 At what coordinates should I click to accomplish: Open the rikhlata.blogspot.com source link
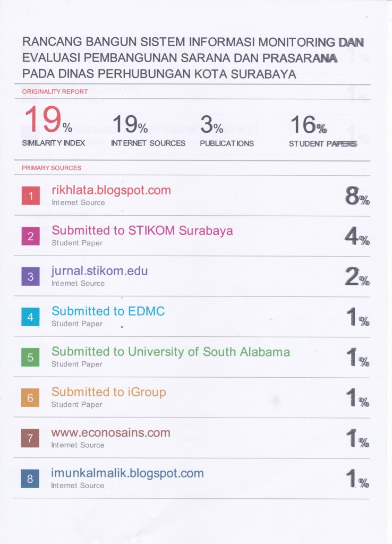click(x=111, y=190)
